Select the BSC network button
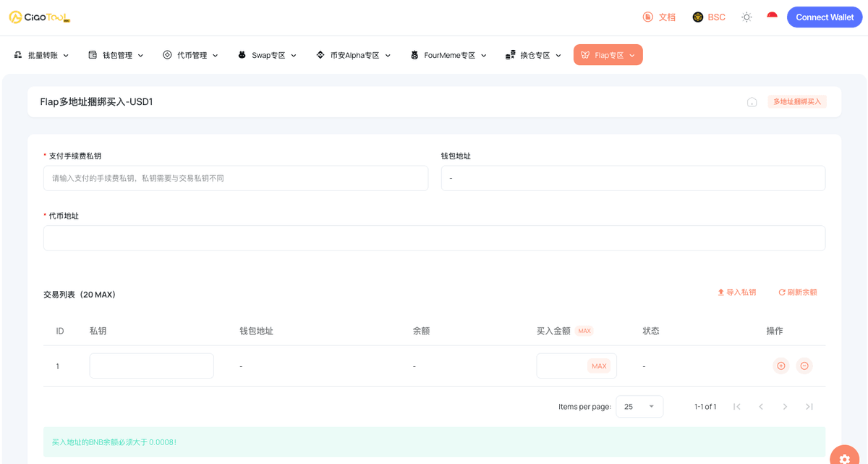868x464 pixels. point(709,17)
